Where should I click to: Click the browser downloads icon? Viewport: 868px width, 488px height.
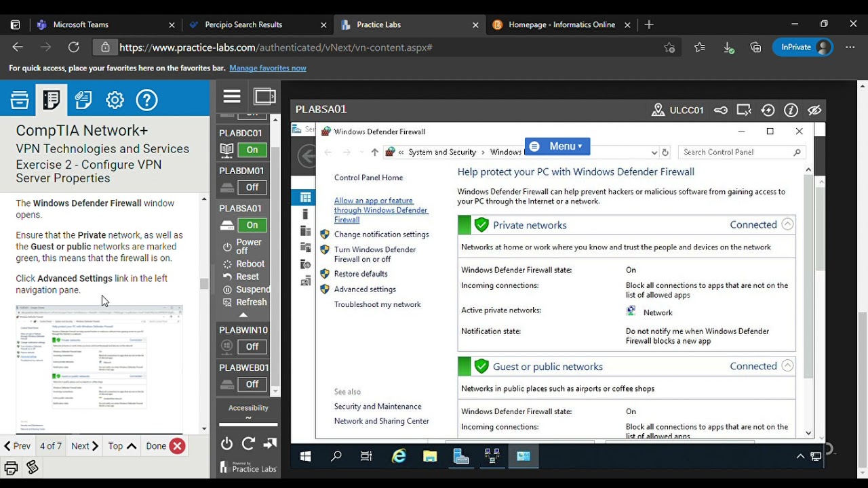pos(728,47)
